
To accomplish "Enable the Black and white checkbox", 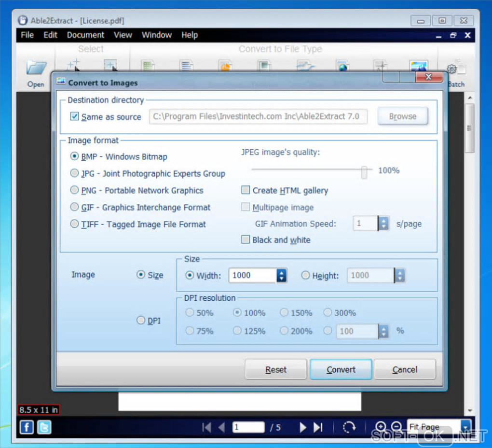I will coord(246,239).
